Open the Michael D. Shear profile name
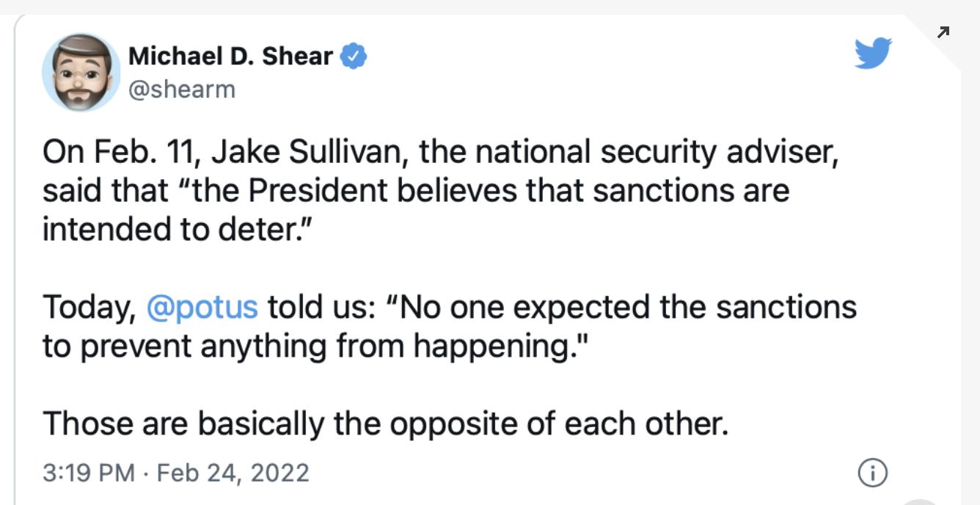The width and height of the screenshot is (980, 505). (x=230, y=56)
